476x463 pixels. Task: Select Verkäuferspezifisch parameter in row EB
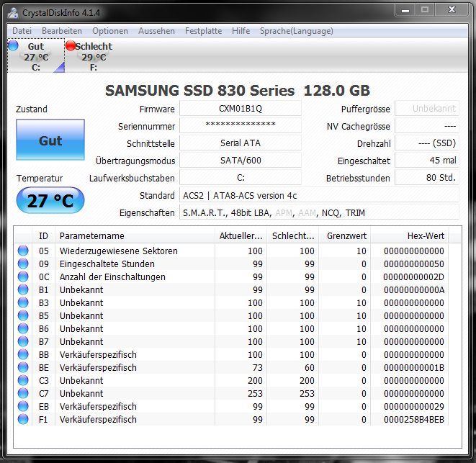[x=98, y=406]
